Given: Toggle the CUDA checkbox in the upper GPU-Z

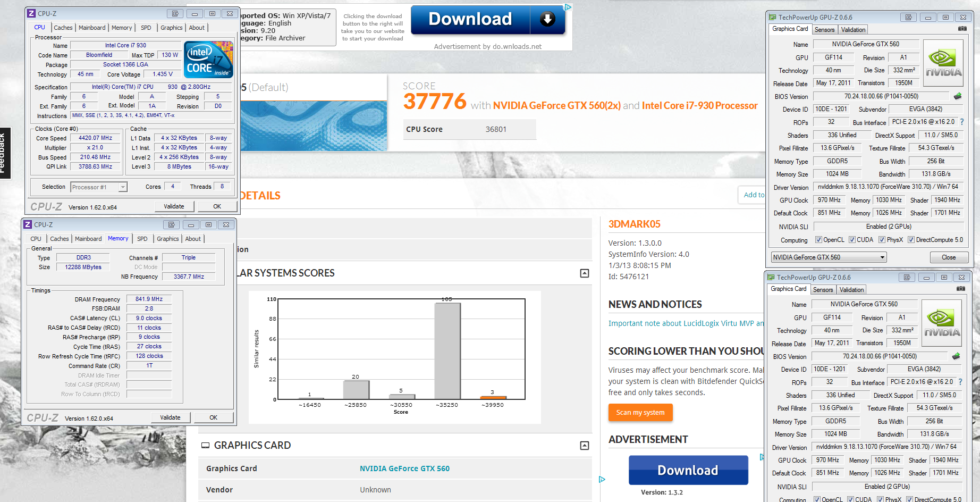Looking at the screenshot, I should click(x=852, y=240).
